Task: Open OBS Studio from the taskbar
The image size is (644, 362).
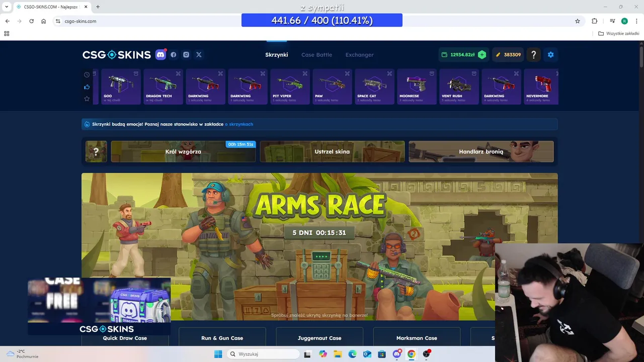Action: pyautogui.click(x=427, y=354)
